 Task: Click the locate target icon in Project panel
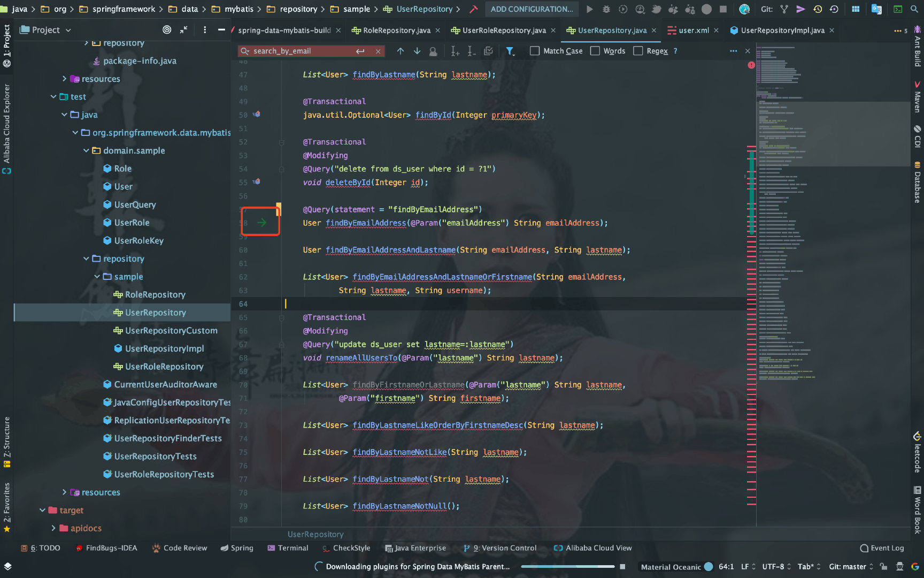(x=167, y=30)
